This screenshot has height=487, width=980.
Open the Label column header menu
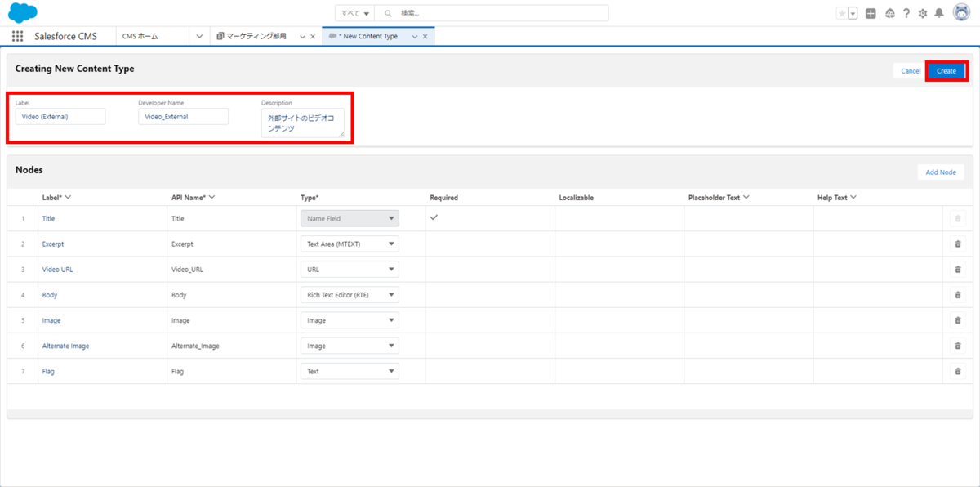tap(68, 198)
